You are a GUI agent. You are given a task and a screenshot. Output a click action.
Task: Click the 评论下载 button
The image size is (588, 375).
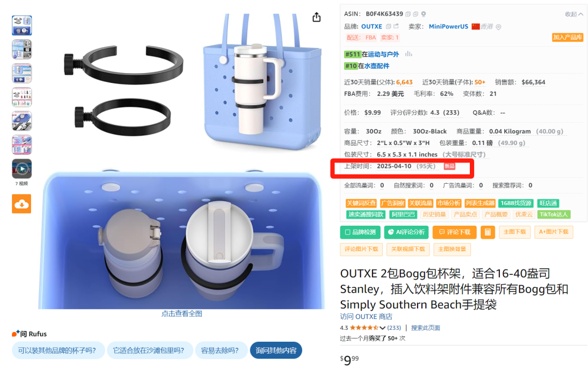tap(455, 232)
